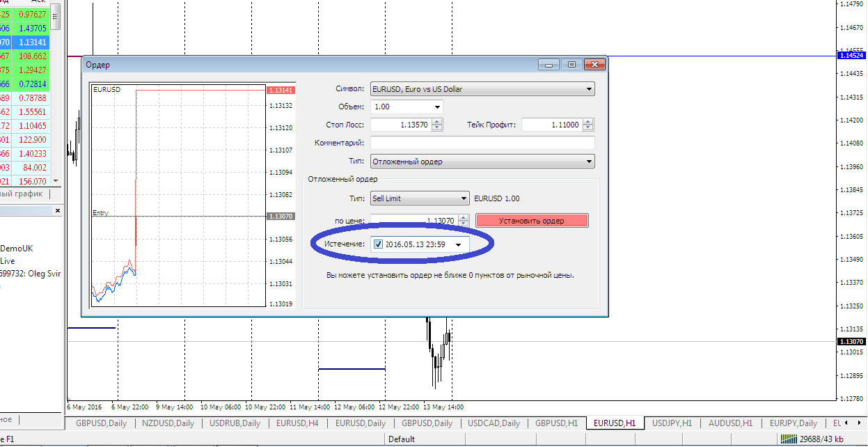Image resolution: width=868 pixels, height=447 pixels.
Task: Select the Market Watch row with ask 1.43705
Action: tap(25, 28)
